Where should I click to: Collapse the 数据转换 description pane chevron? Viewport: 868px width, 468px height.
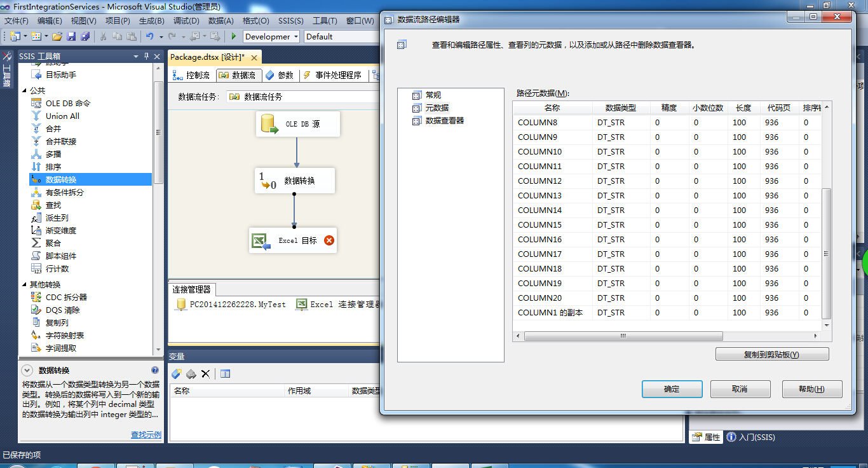tap(27, 370)
